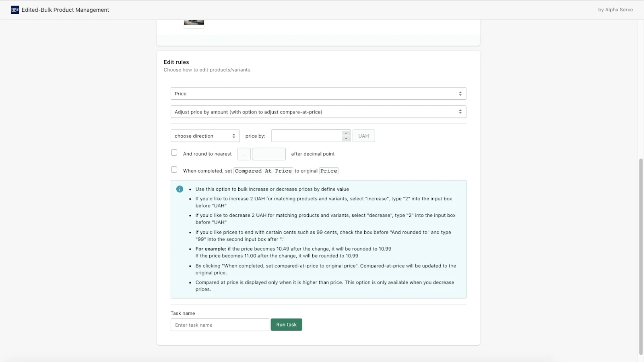Click the Edited-Bulk Product Management app logo
Viewport: 644px width, 362px height.
coord(15,10)
